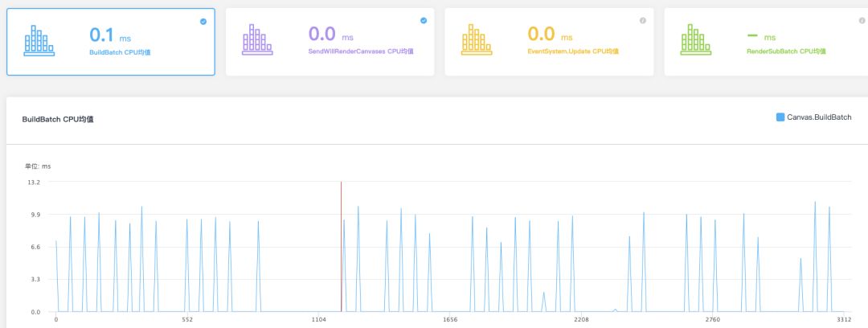
Task: Click y-axis label 6.6
Action: [35, 247]
